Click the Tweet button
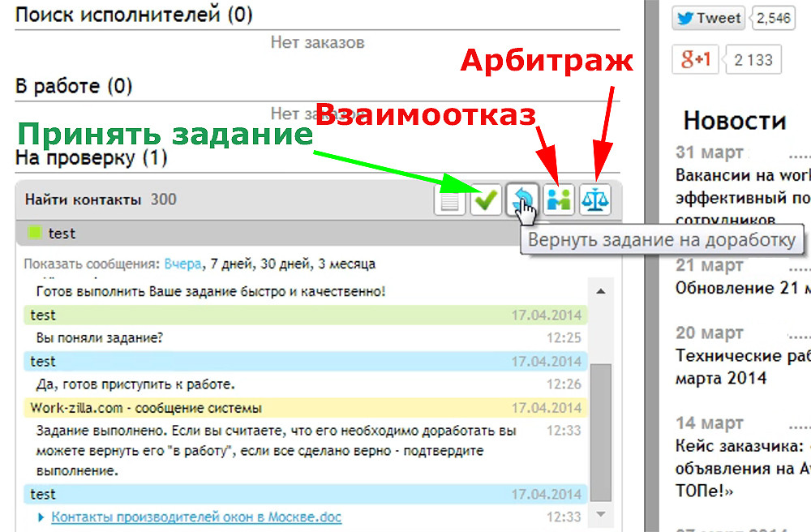811x532 pixels. click(x=707, y=19)
